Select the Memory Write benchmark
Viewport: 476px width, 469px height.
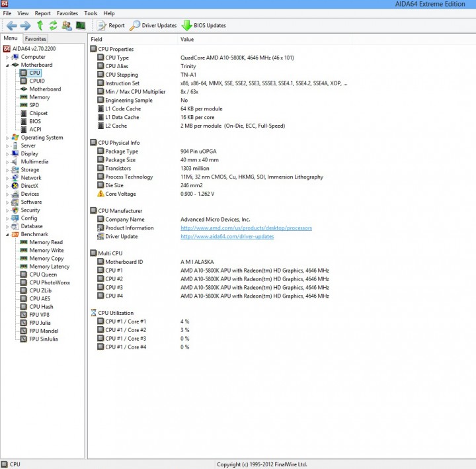point(42,250)
